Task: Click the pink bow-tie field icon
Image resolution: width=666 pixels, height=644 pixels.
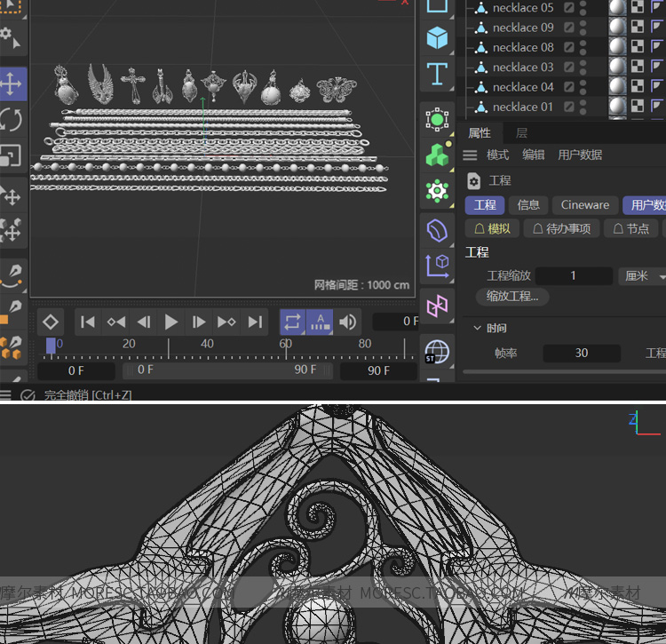Action: (437, 306)
